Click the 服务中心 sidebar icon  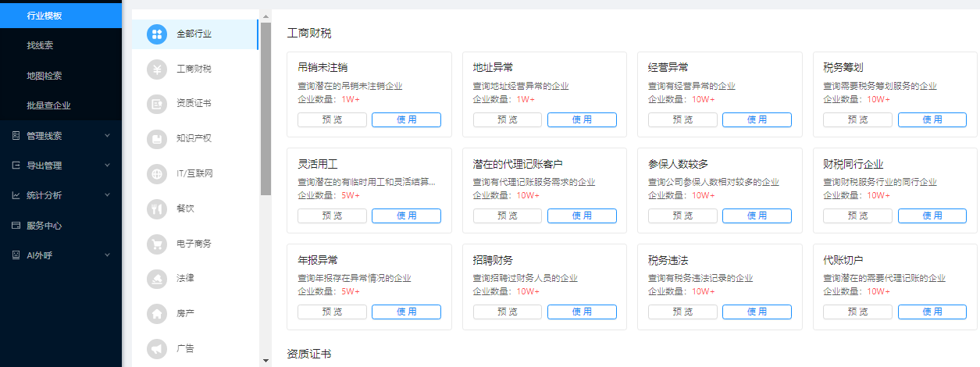[x=16, y=226]
